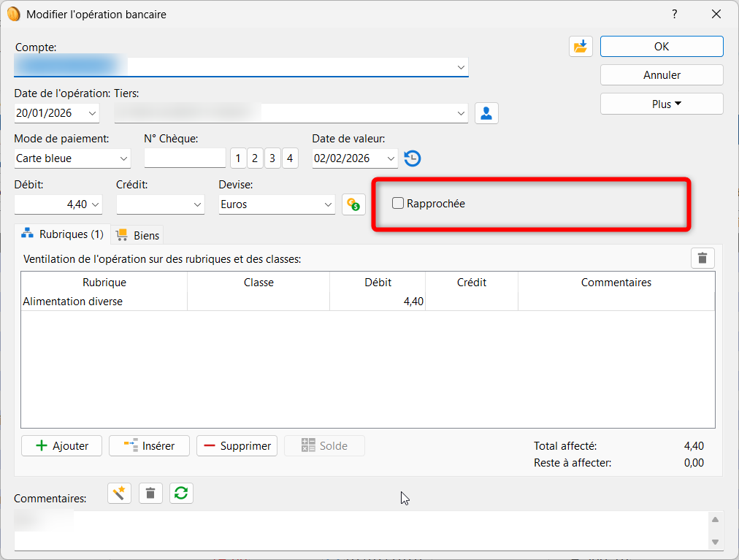Click the green refresh icon beside Commentaires
The image size is (739, 560).
181,494
